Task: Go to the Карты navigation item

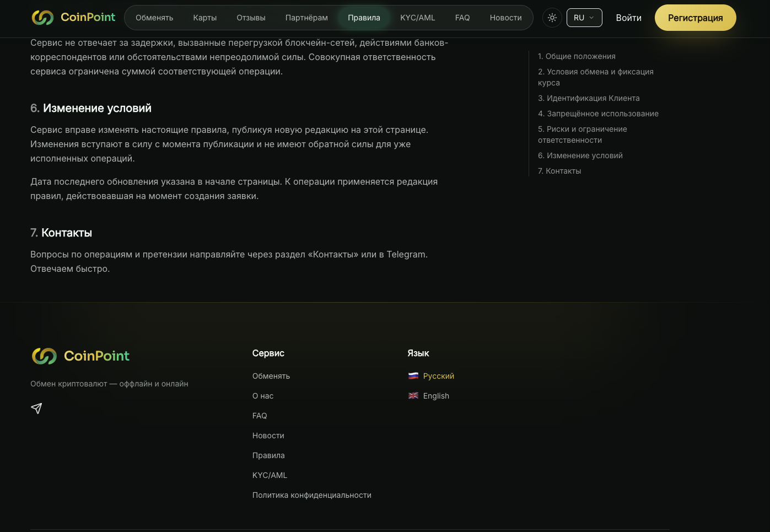Action: click(x=205, y=18)
